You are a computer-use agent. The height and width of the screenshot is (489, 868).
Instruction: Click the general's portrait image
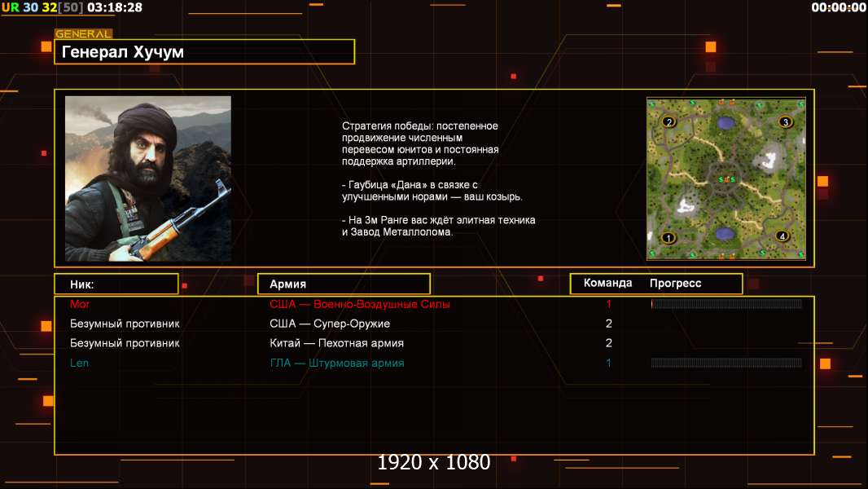coord(148,178)
